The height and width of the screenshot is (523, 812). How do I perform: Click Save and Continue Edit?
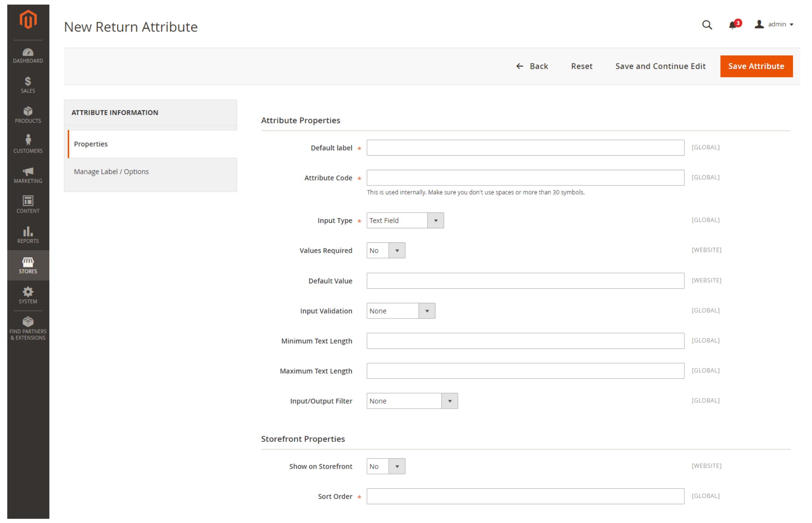coord(660,66)
